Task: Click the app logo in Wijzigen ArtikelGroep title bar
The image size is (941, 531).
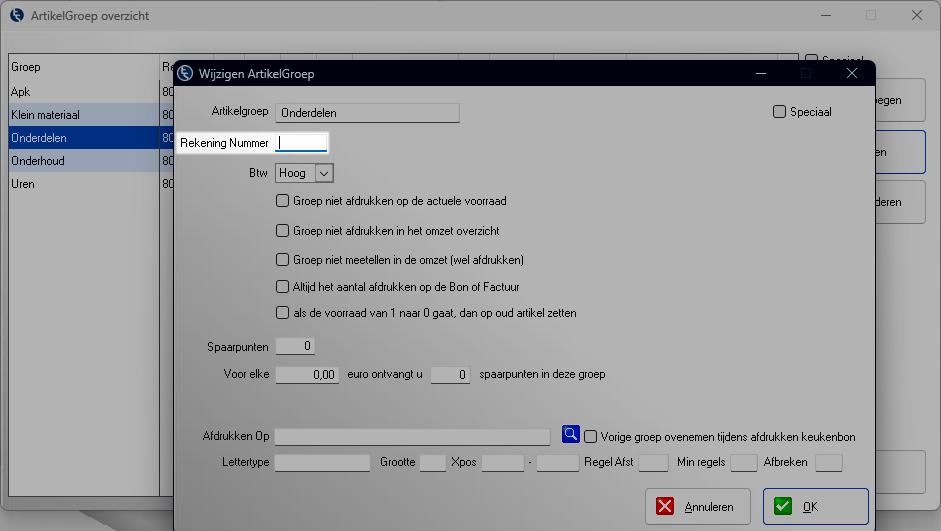Action: coord(185,73)
